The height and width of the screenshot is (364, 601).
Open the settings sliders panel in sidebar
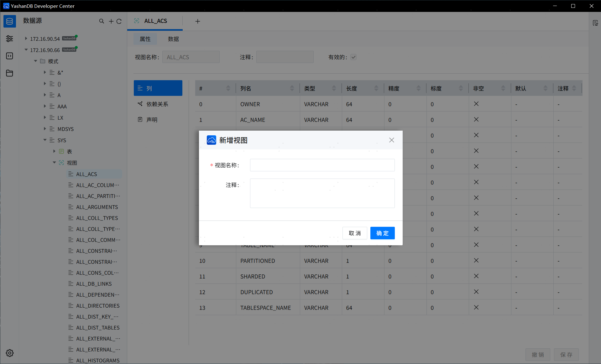click(x=9, y=39)
